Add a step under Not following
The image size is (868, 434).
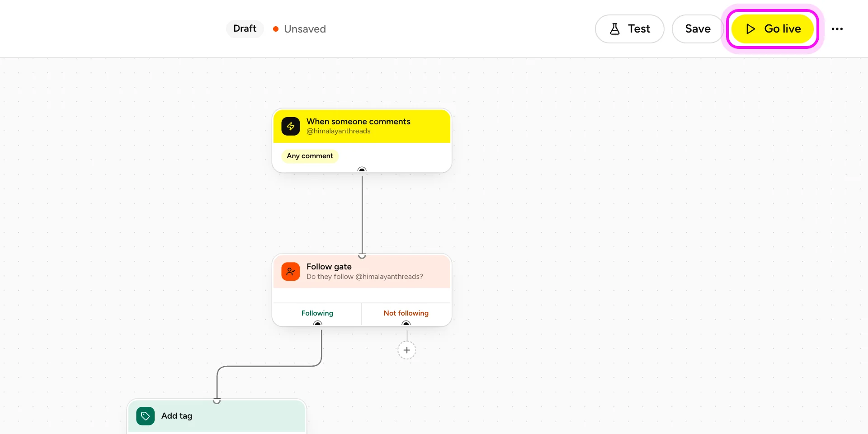(x=407, y=350)
